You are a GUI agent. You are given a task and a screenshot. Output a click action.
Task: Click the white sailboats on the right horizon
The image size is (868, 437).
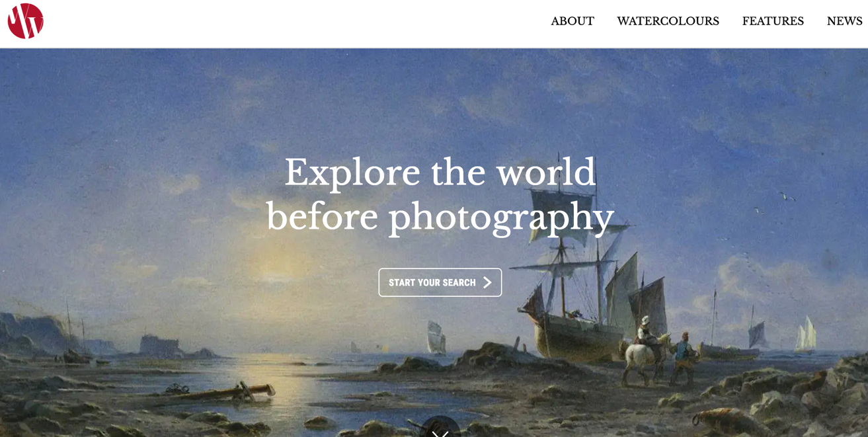pyautogui.click(x=805, y=334)
